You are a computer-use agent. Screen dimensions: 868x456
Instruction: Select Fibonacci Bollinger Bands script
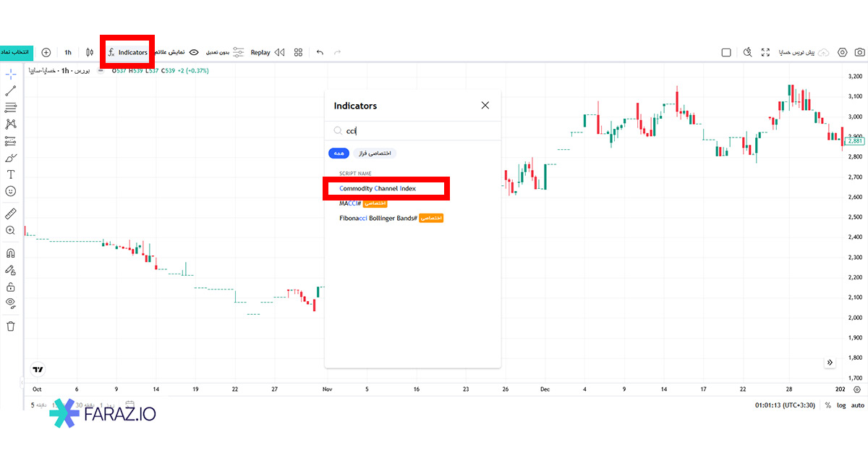click(378, 218)
